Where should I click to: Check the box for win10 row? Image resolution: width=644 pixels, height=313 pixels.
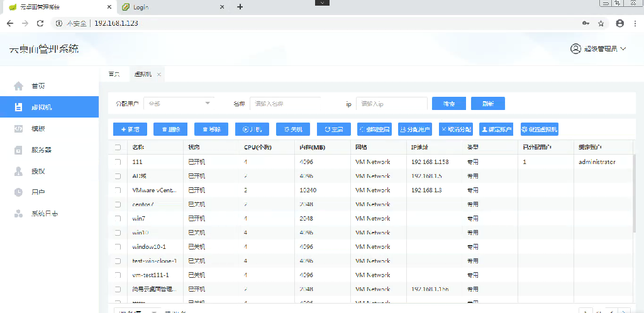(x=118, y=233)
